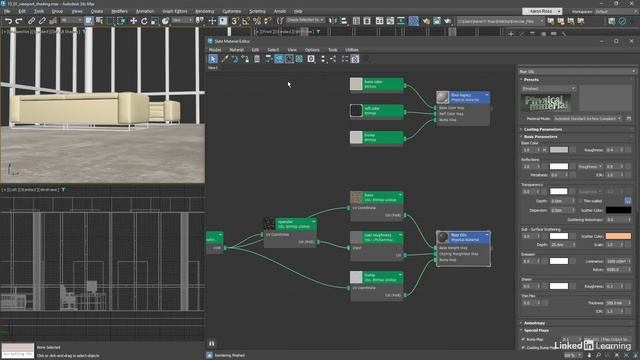640x360 pixels.
Task: Click the Rendered Frame Window icon
Action: pos(437,21)
